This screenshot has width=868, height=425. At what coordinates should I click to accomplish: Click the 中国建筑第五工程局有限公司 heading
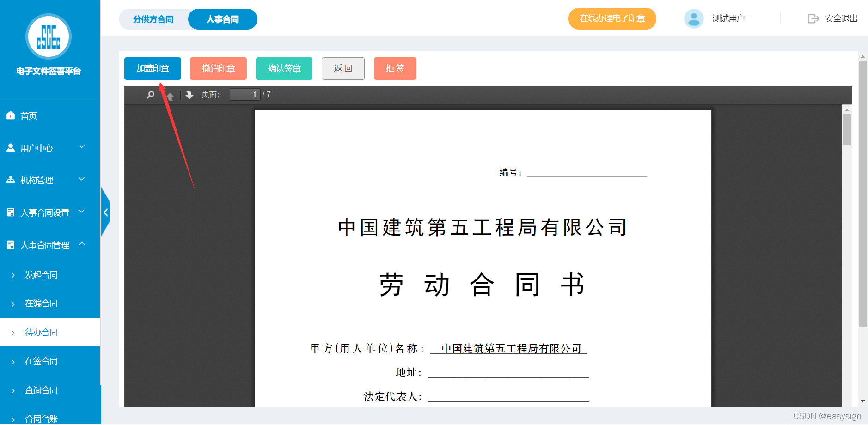pos(483,227)
